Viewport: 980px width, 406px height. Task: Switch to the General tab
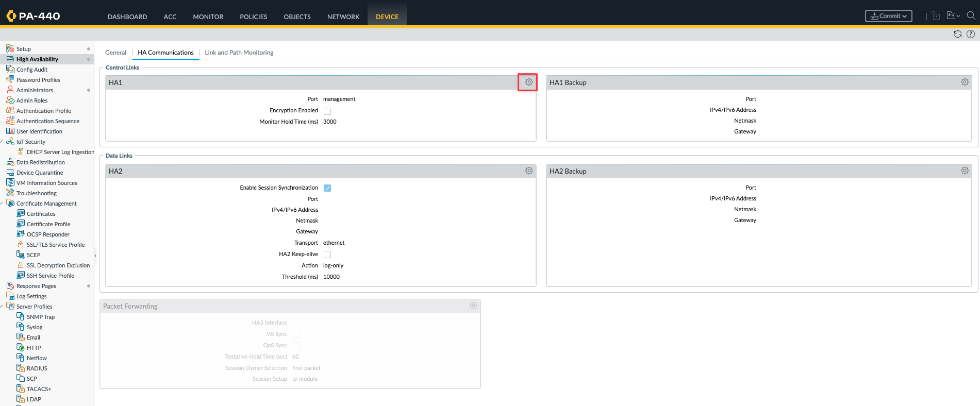tap(115, 53)
